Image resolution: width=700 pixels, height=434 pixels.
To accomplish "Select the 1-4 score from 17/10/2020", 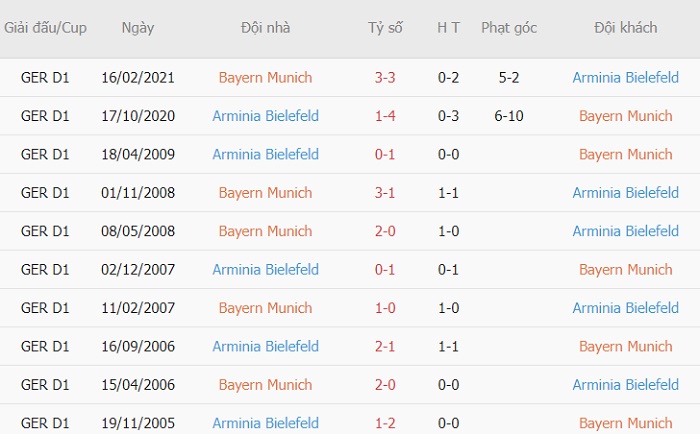I will coord(385,116).
